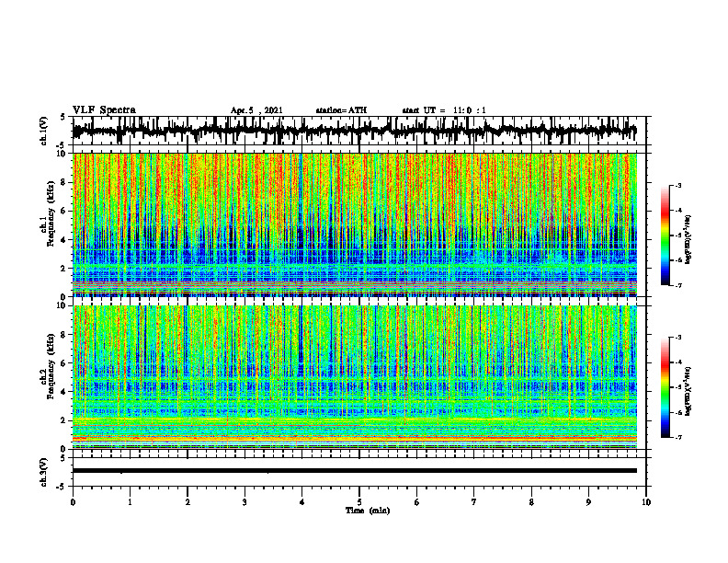Click the "-5" tick on ch.2 color bar
Viewport: 728px width, 563px height.
tap(678, 387)
